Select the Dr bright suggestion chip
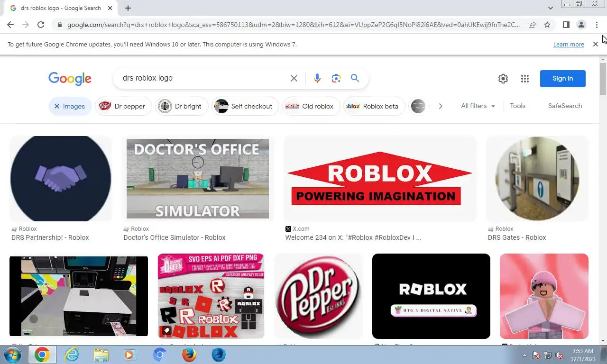This screenshot has height=364, width=607. click(182, 106)
